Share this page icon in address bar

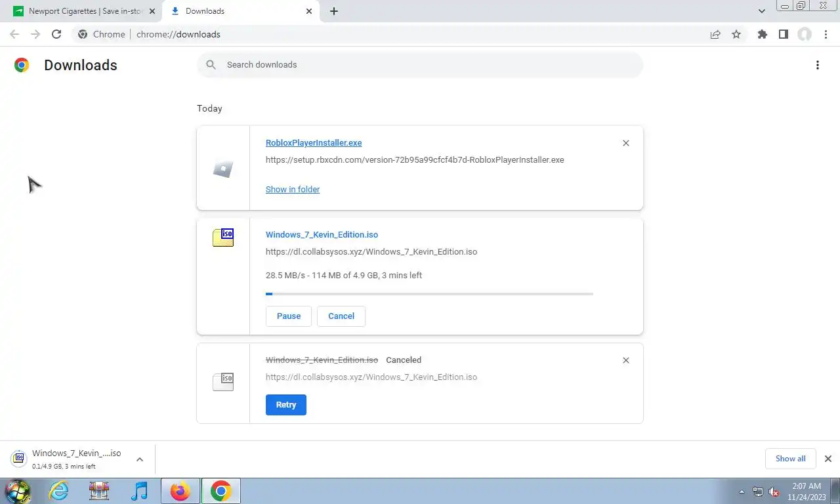coord(715,34)
